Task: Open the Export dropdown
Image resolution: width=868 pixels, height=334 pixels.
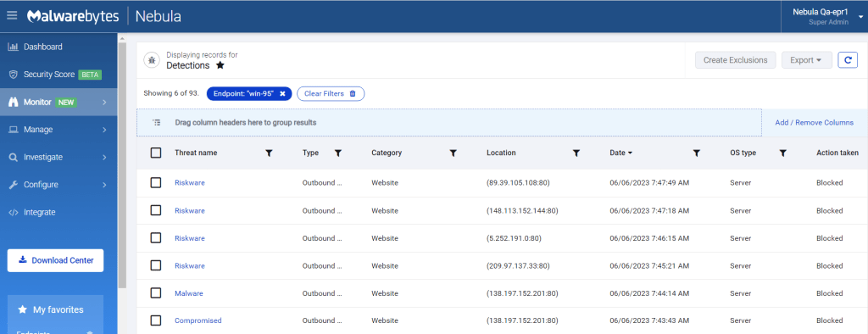Action: point(807,60)
